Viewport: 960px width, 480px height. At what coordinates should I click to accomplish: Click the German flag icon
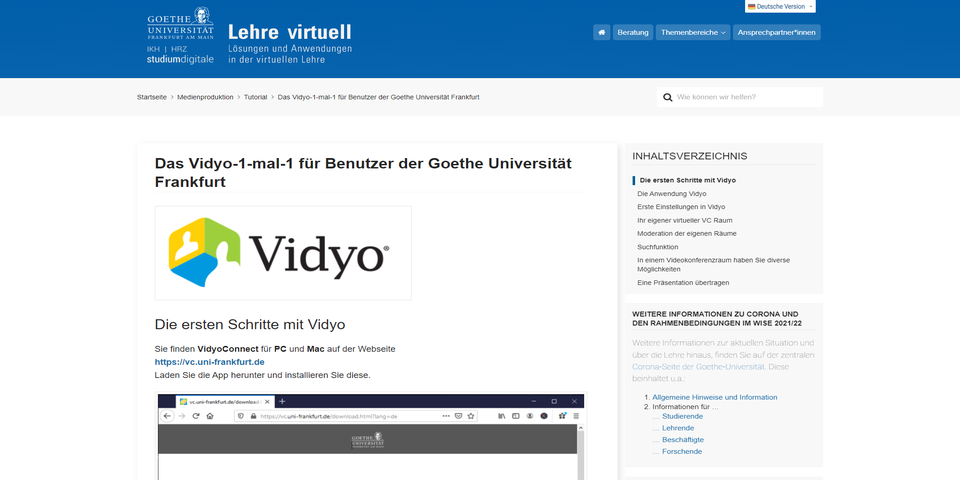point(751,6)
